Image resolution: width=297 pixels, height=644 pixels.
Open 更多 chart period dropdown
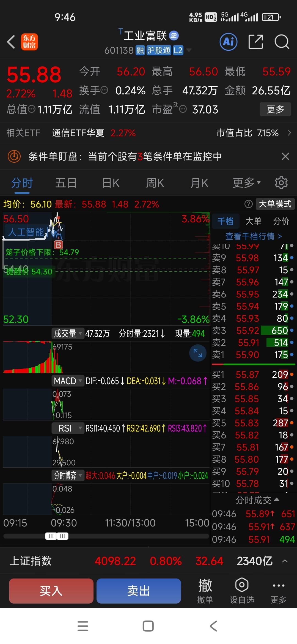247,183
